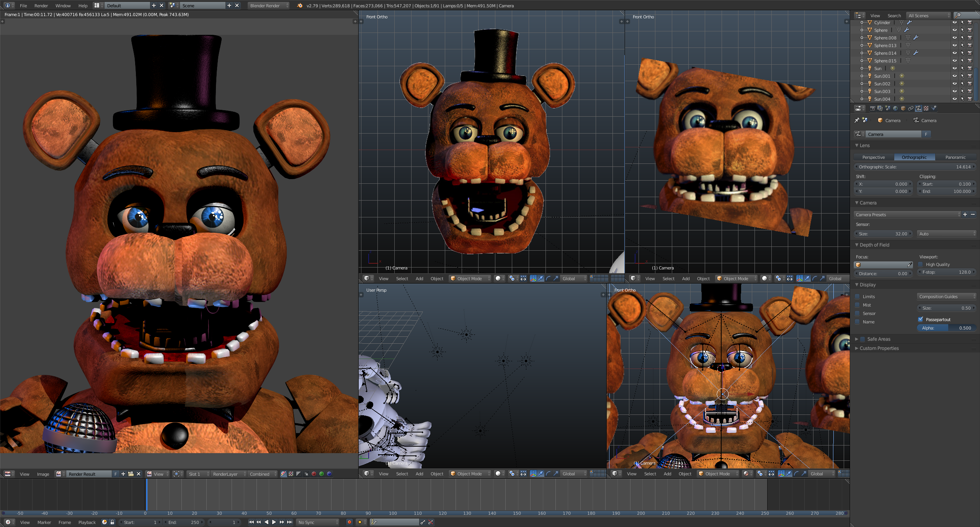Collapse the Depth of Field panel
Screen dimensions: 980x527
click(x=857, y=245)
